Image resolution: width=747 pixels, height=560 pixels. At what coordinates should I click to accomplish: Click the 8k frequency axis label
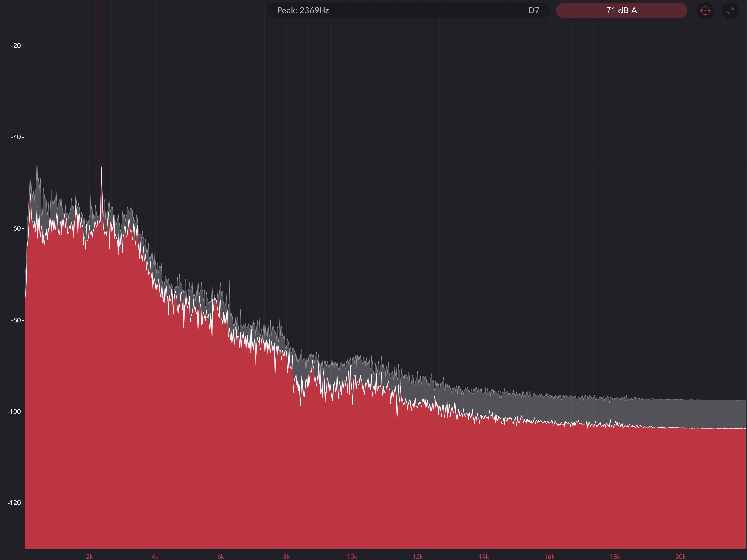pos(286,556)
